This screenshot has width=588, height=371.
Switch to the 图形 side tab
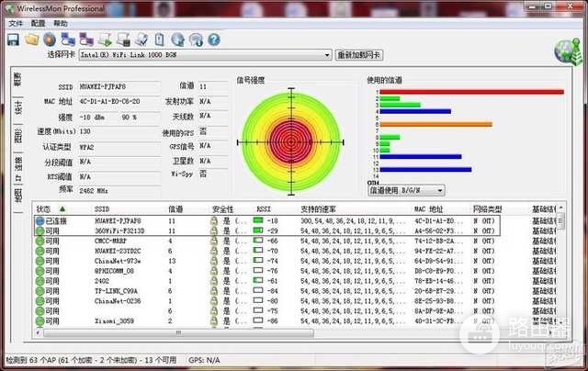pos(17,135)
